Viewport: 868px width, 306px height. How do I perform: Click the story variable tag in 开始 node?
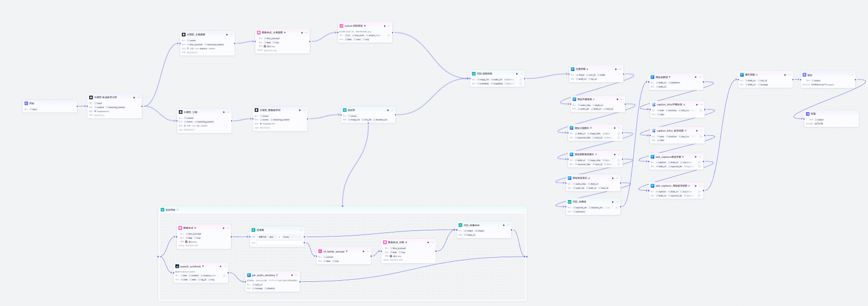click(34, 110)
